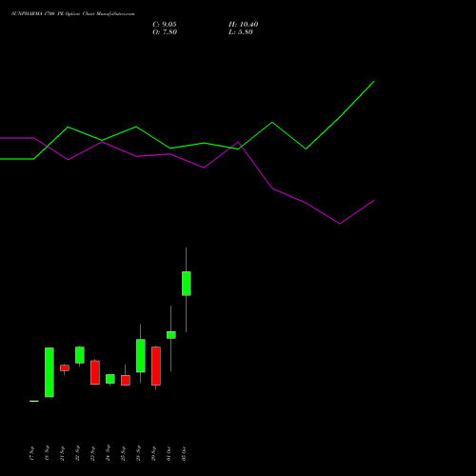Click the red candle above 25 Sep

tap(126, 380)
